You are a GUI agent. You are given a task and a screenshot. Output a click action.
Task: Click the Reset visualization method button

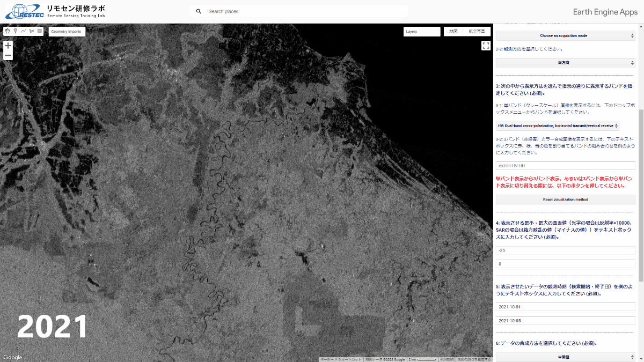click(566, 200)
